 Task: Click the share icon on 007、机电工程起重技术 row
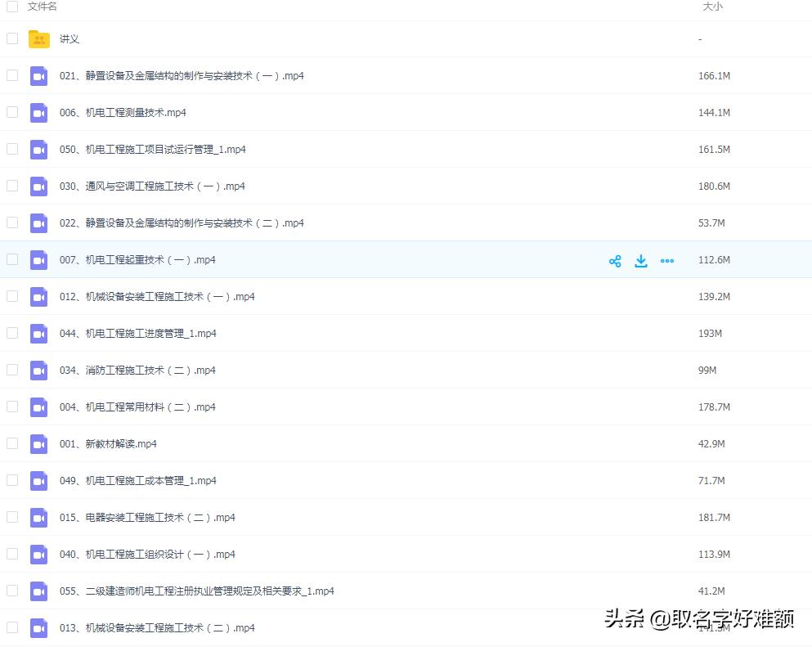click(x=615, y=260)
